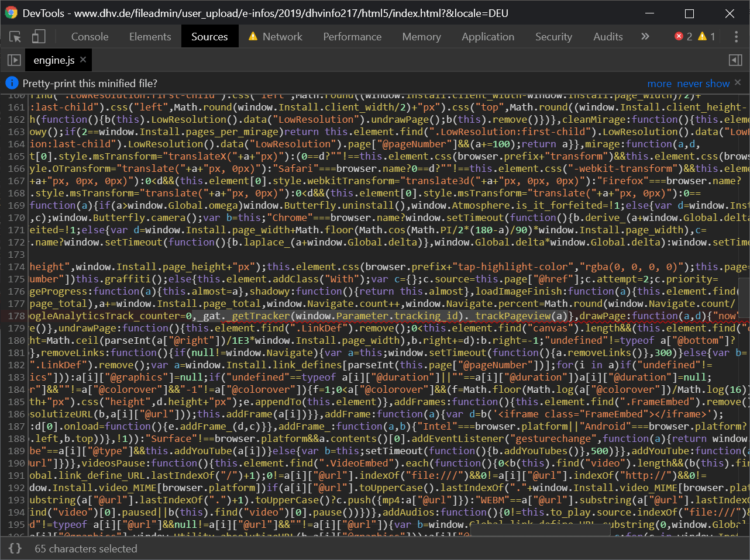Toggle the device toolbar icon

coord(39,37)
